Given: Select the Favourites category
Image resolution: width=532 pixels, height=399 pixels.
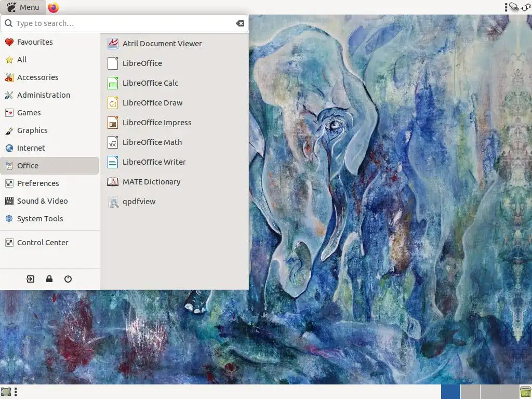Looking at the screenshot, I should click(x=49, y=42).
